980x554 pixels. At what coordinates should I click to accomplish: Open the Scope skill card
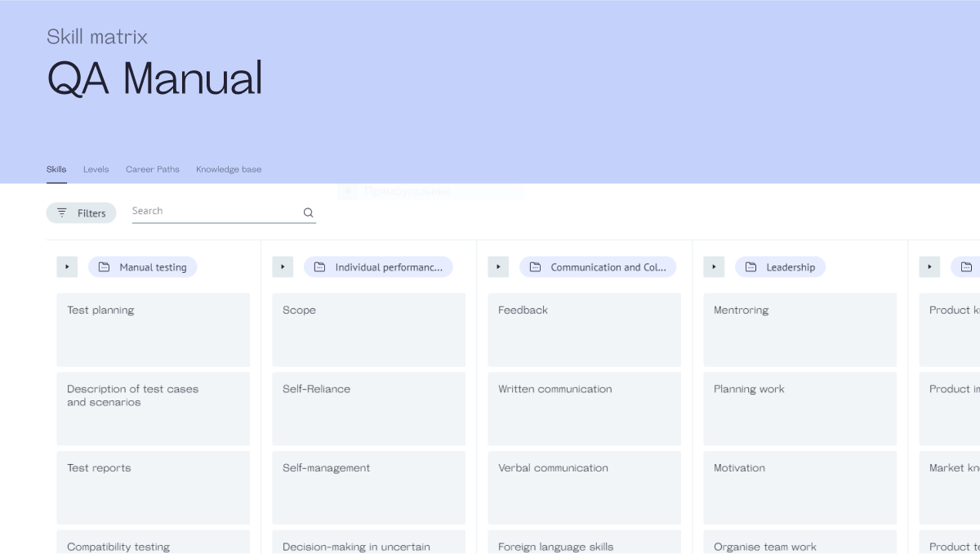[x=368, y=330]
